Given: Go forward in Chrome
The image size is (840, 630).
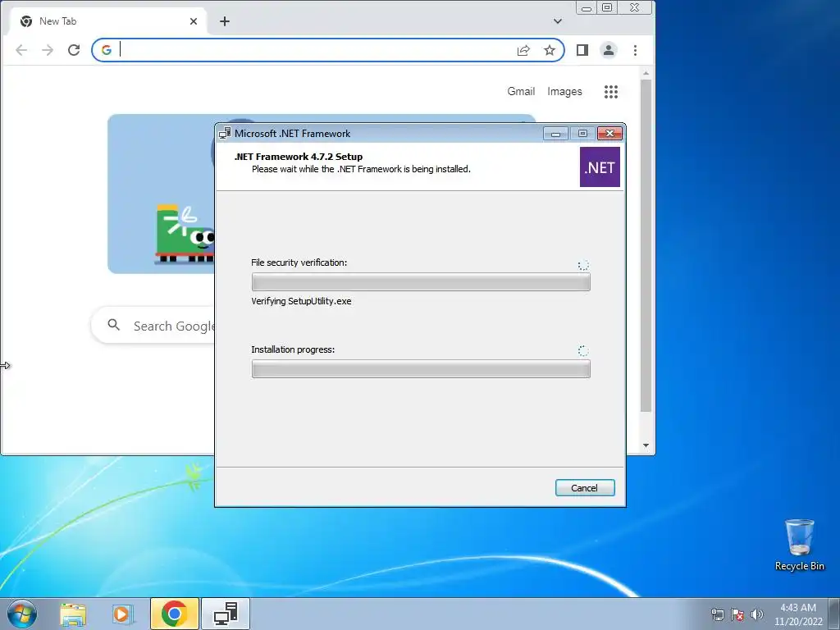Looking at the screenshot, I should point(48,50).
